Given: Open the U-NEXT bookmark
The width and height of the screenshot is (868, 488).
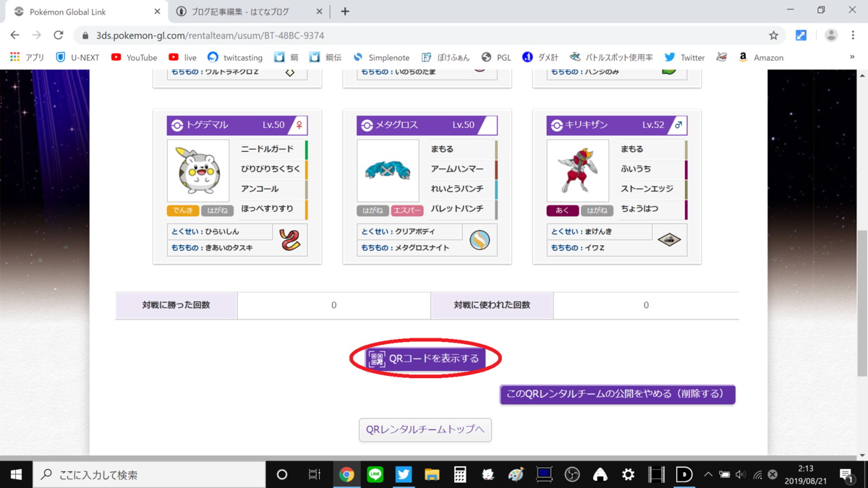Looking at the screenshot, I should tap(77, 57).
